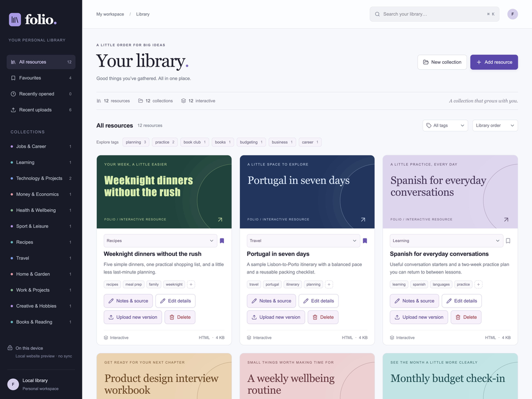Open Monthly budget check-in cover

(450, 376)
